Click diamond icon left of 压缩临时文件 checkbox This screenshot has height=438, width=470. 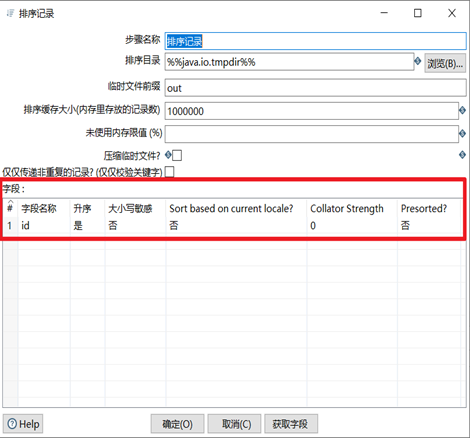168,155
